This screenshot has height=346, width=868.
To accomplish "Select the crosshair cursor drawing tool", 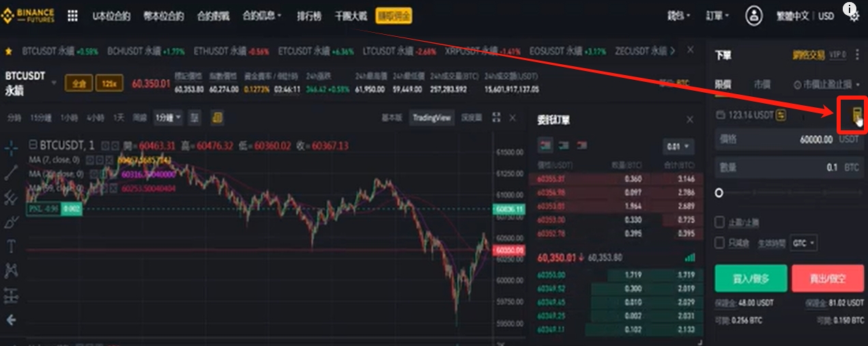I will click(x=11, y=147).
